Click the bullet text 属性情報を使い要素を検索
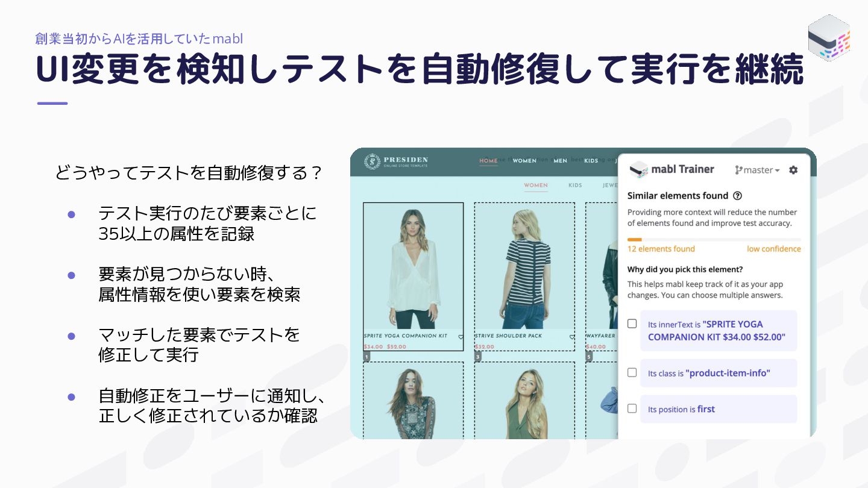Viewport: 868px width, 488px height. (x=199, y=294)
